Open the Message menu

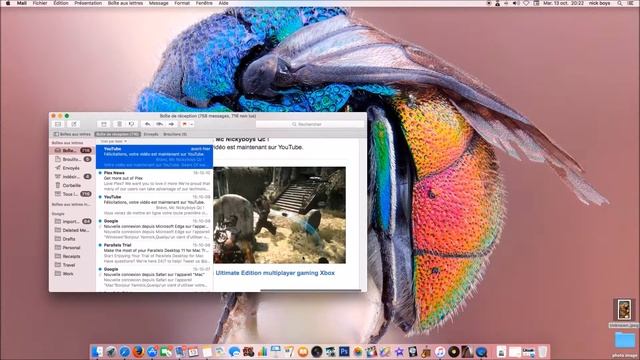point(159,3)
